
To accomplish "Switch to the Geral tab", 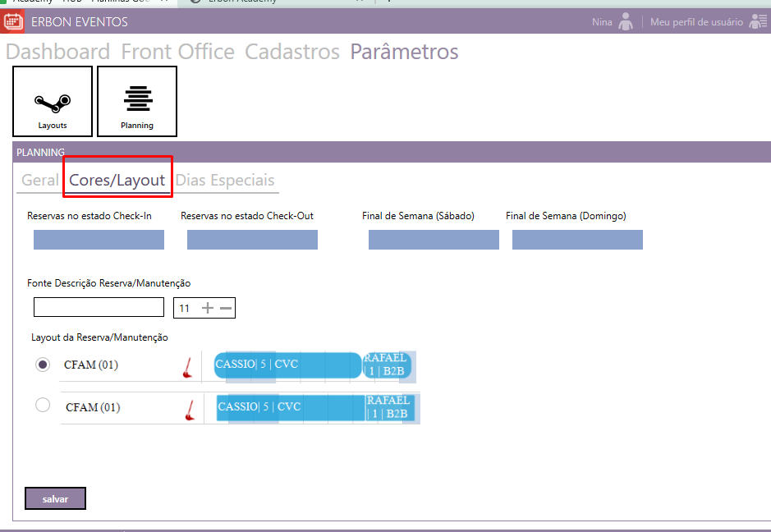I will click(39, 181).
